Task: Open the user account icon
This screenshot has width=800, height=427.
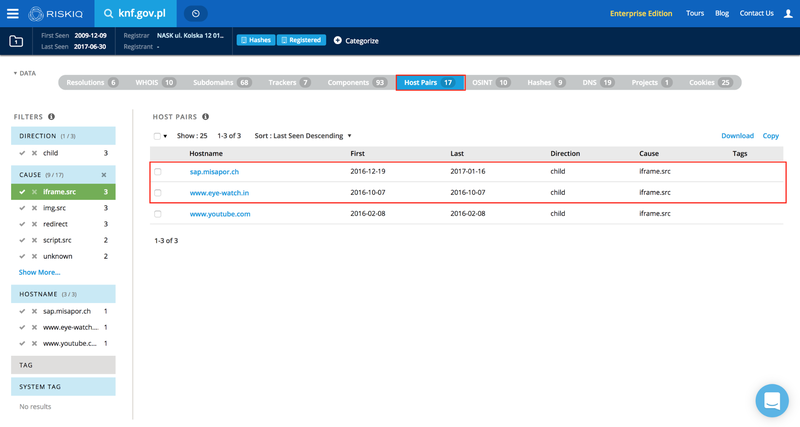Action: click(x=788, y=14)
